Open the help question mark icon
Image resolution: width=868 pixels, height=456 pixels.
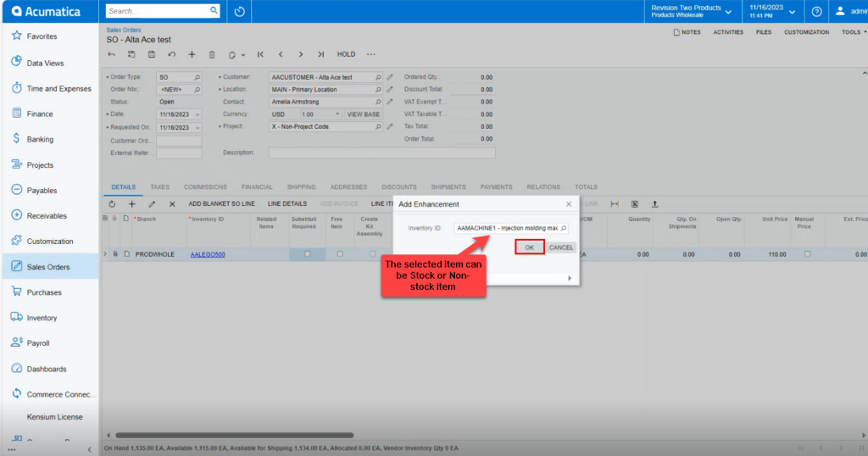pos(816,12)
